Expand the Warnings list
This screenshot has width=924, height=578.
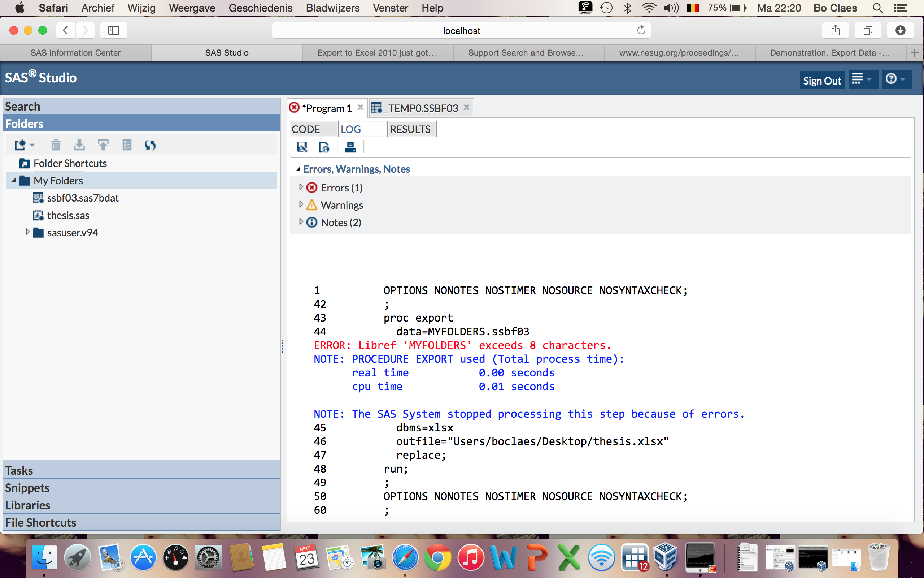[x=301, y=204]
